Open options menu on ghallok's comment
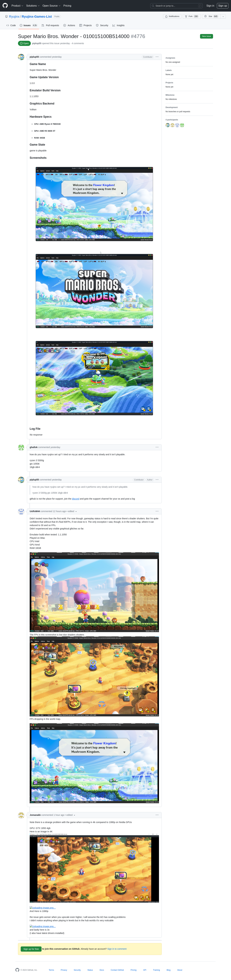The height and width of the screenshot is (980, 231). click(157, 447)
